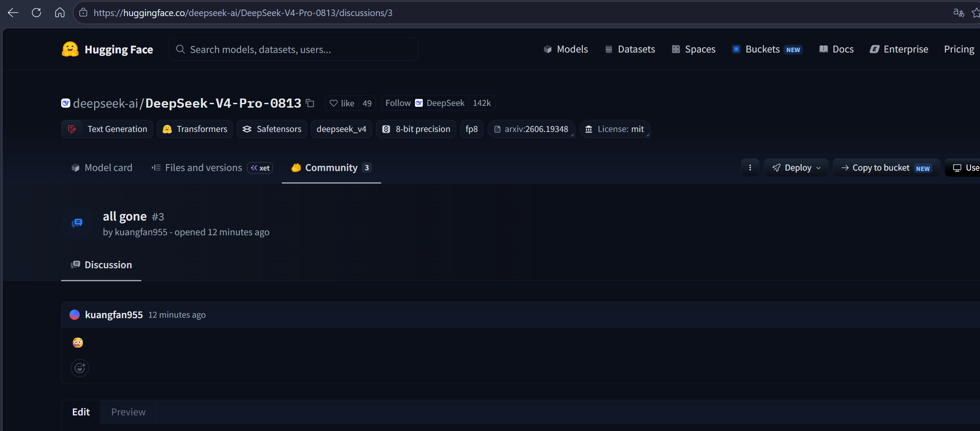The height and width of the screenshot is (431, 980).
Task: Open the Datasets navigation link
Action: [x=630, y=49]
